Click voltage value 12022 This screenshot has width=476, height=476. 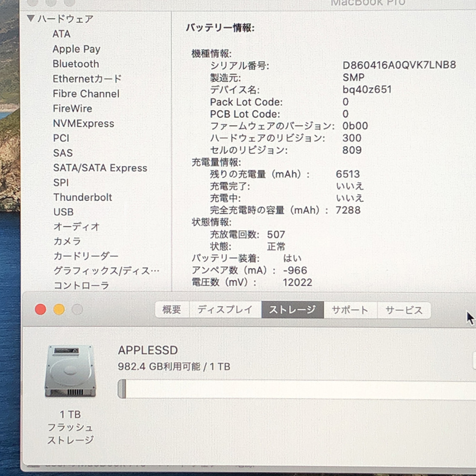coord(297,283)
